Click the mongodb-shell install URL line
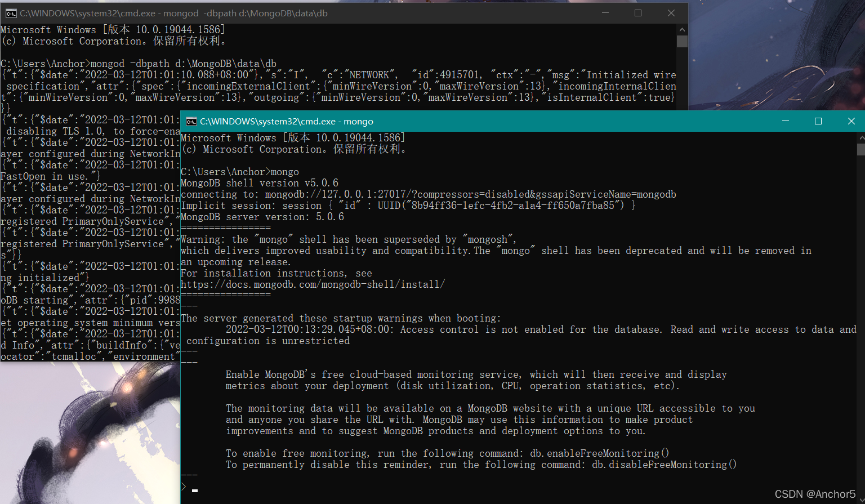This screenshot has height=504, width=865. pyautogui.click(x=313, y=284)
